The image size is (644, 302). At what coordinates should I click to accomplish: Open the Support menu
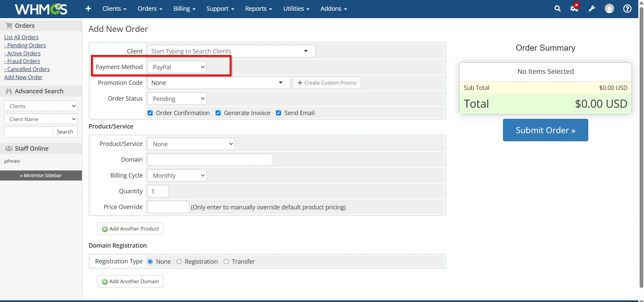(220, 9)
